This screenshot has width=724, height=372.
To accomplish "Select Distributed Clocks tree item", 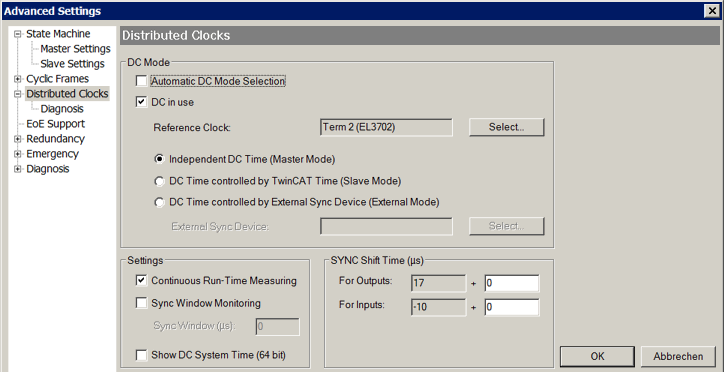I will coord(67,94).
